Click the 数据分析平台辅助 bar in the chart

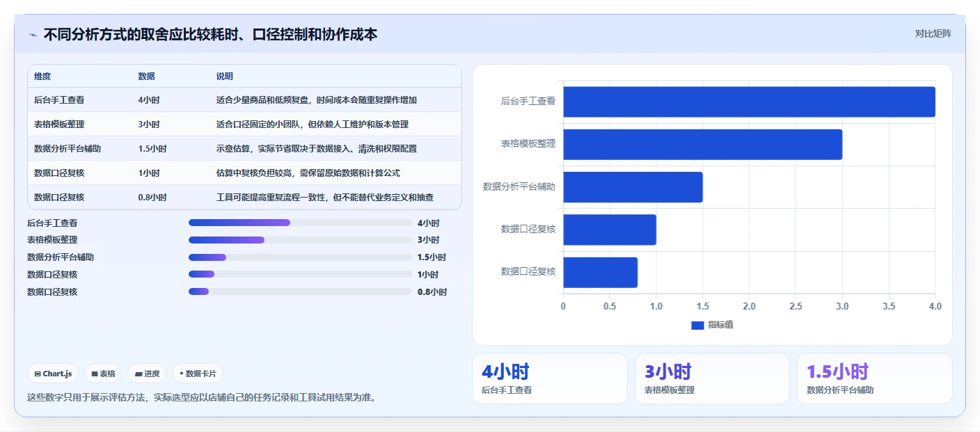(633, 187)
